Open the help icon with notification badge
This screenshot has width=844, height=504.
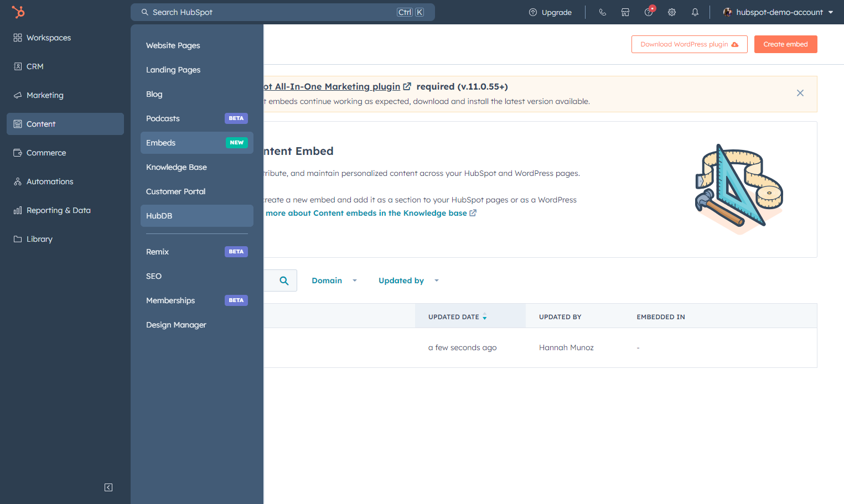649,12
